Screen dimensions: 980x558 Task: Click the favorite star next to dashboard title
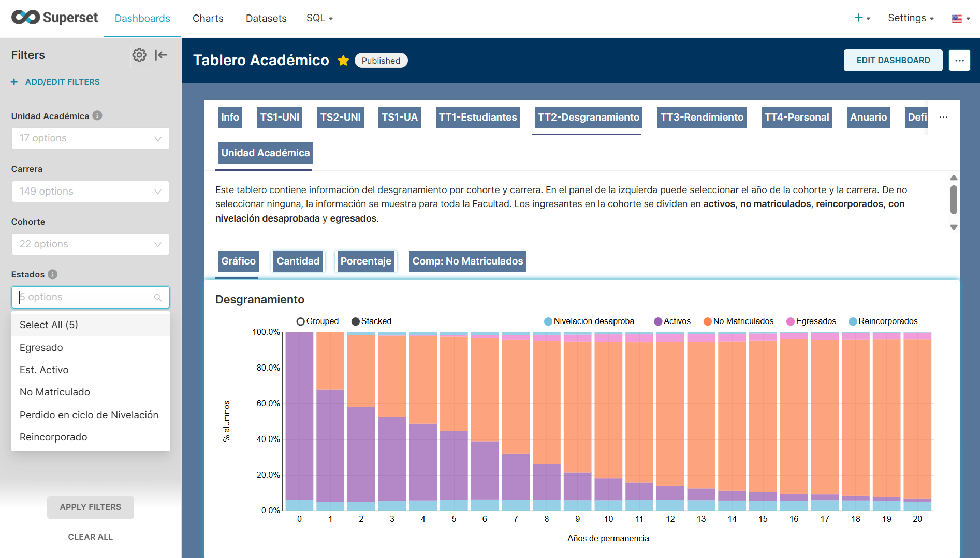click(343, 61)
